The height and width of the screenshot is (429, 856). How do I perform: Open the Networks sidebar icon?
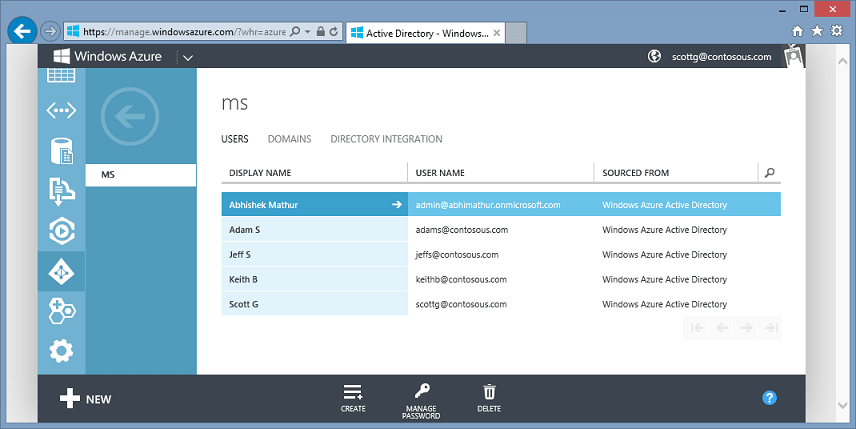(x=61, y=111)
